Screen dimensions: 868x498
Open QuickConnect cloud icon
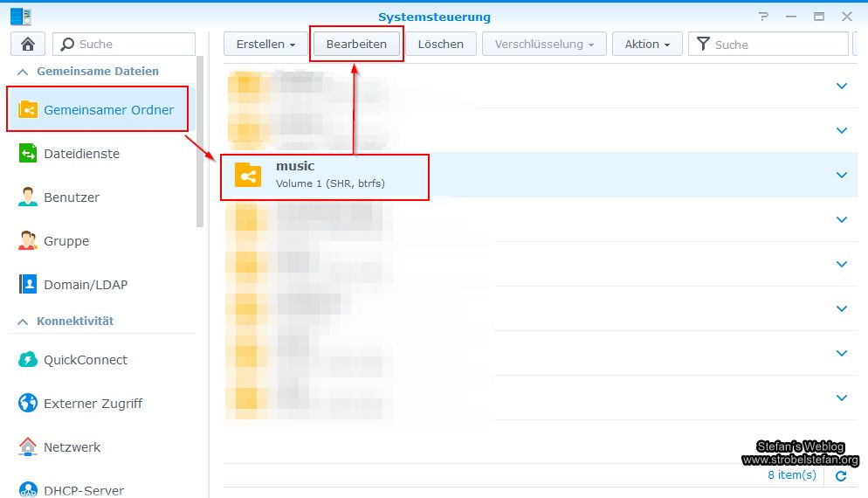[28, 359]
